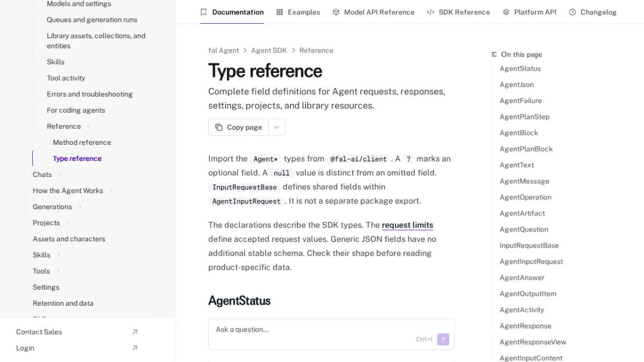Screen dimensions: 644x362
Task: Jump to AgentArtifact in On this page
Action: tap(522, 213)
